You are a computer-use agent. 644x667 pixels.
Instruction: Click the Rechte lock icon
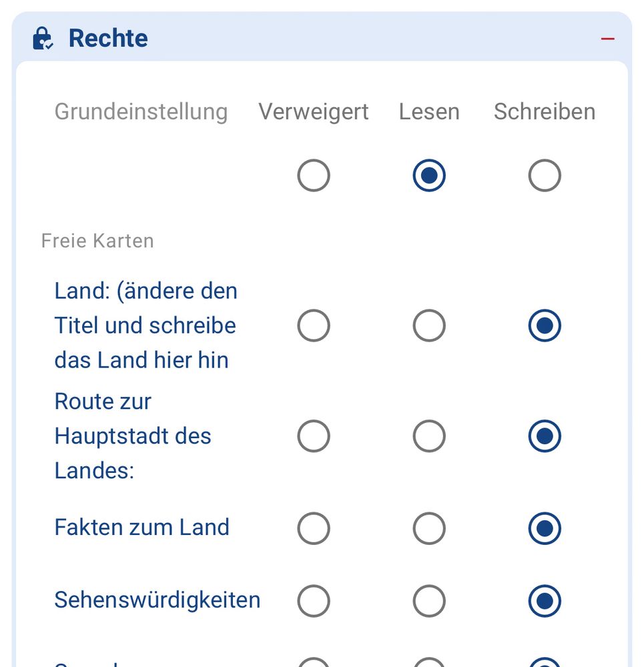click(43, 38)
